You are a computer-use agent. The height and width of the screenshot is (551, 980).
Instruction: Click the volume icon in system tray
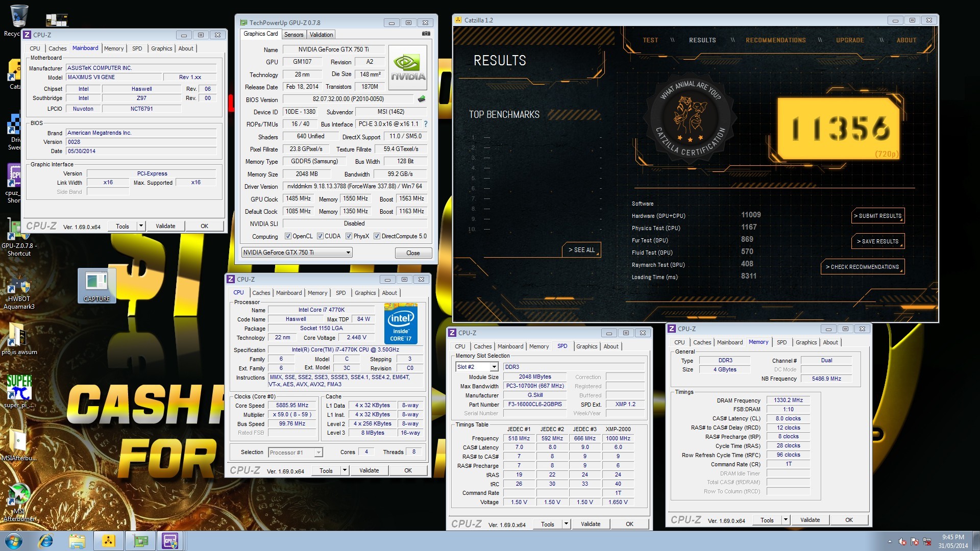pyautogui.click(x=902, y=541)
